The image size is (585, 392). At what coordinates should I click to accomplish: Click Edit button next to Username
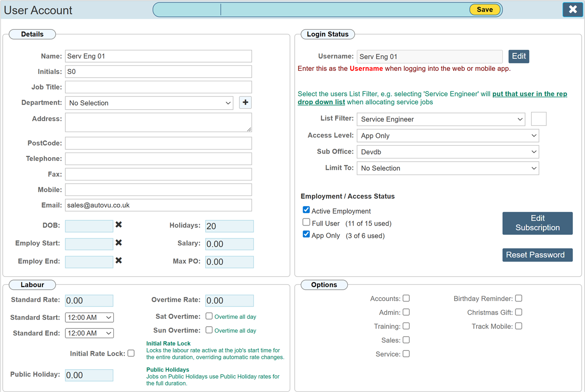[519, 56]
